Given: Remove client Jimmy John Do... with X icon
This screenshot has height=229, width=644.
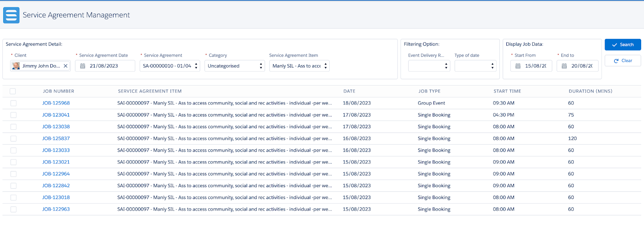Looking at the screenshot, I should point(66,66).
